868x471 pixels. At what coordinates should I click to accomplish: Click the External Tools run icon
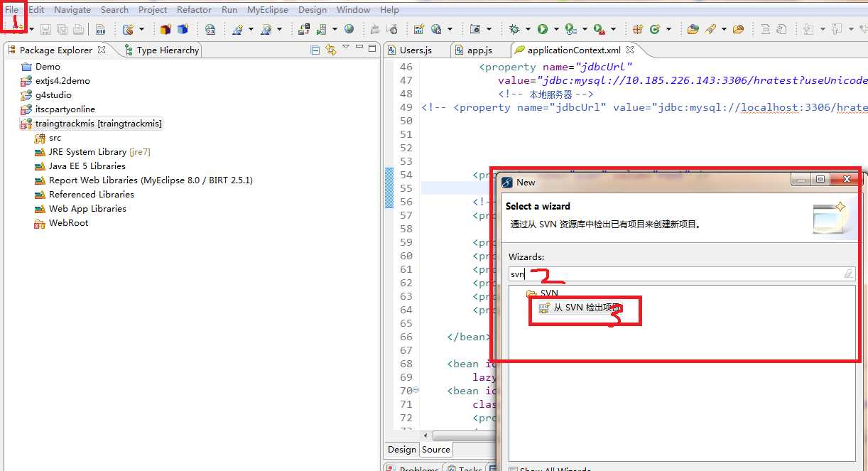599,29
